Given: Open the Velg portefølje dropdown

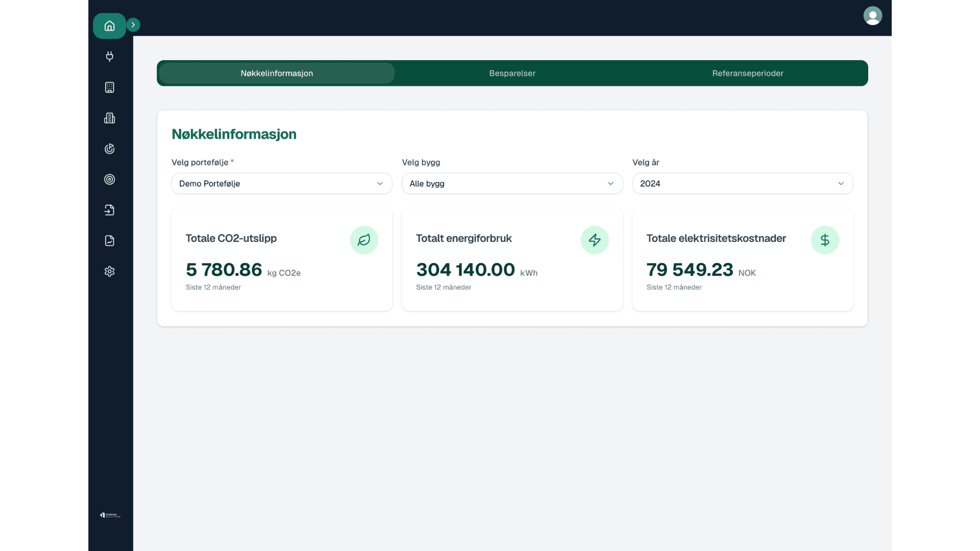Looking at the screenshot, I should [x=282, y=183].
